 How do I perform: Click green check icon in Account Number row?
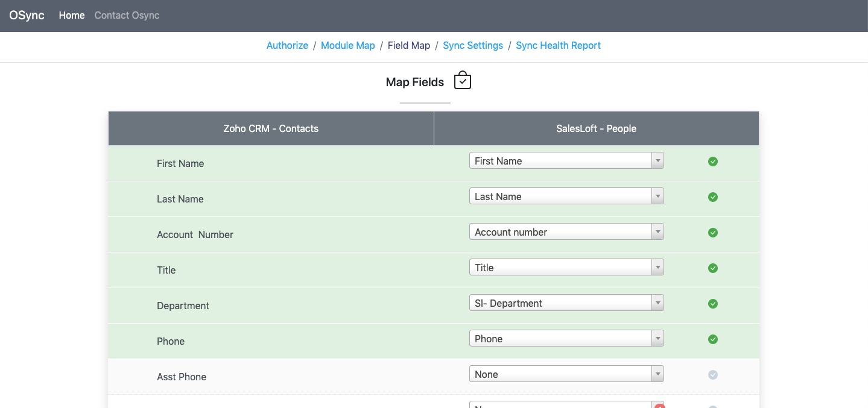click(713, 233)
